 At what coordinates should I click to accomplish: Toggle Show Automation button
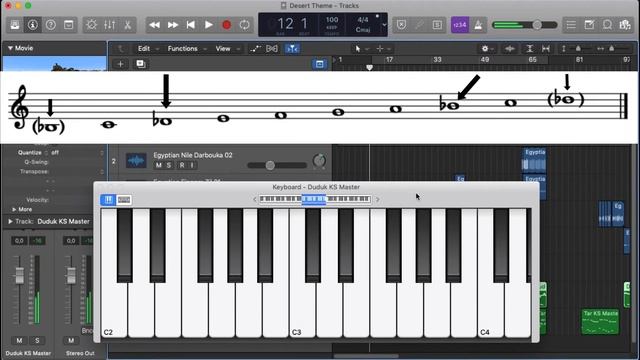(256, 49)
